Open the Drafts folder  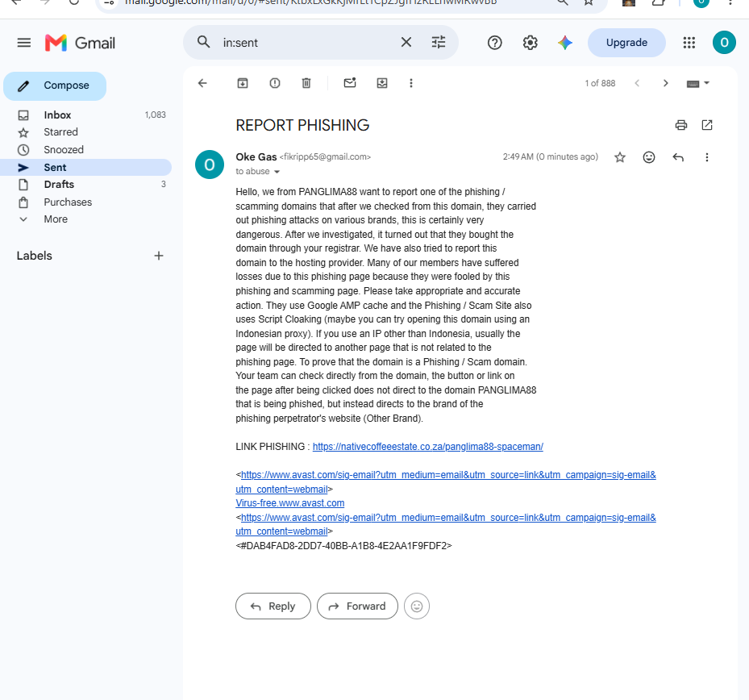[x=86, y=185]
